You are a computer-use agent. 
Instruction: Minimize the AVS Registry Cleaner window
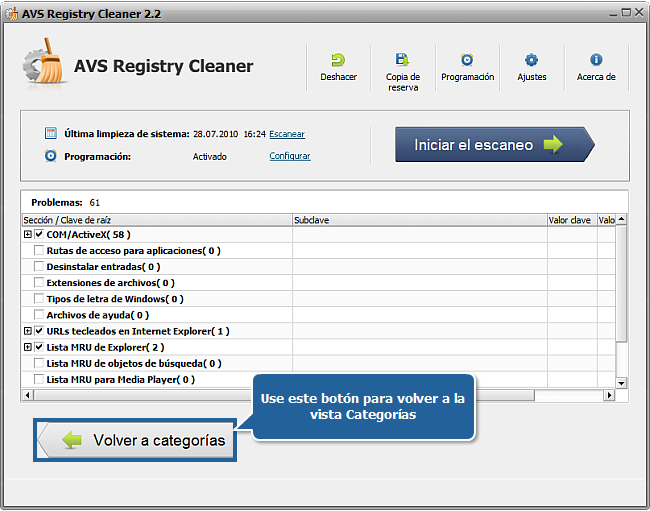(x=614, y=14)
